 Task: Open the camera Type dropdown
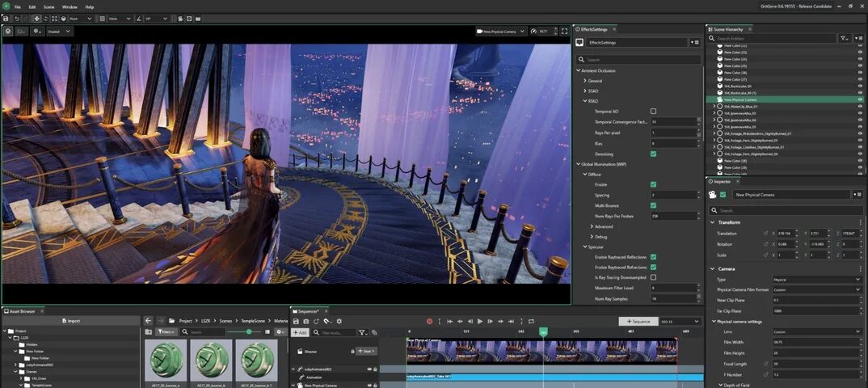817,280
